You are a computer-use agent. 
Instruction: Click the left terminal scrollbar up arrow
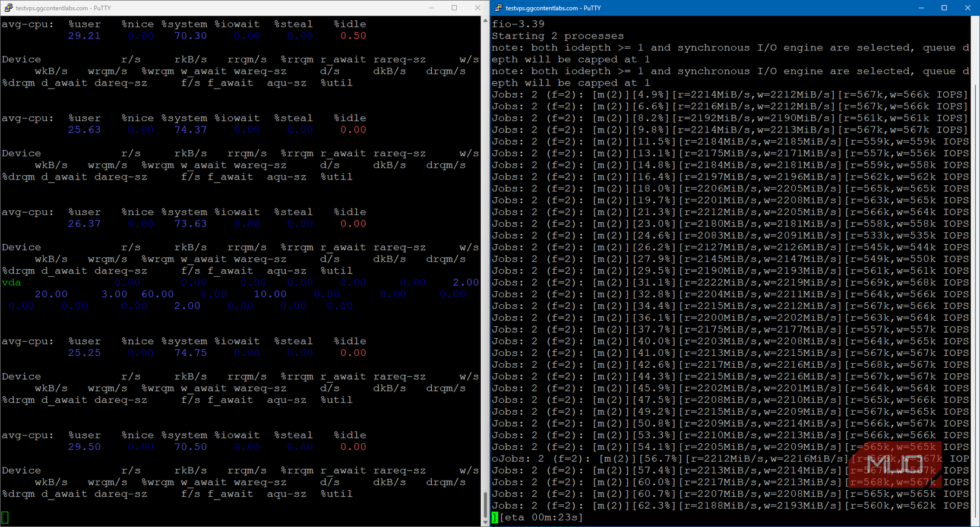(x=485, y=21)
